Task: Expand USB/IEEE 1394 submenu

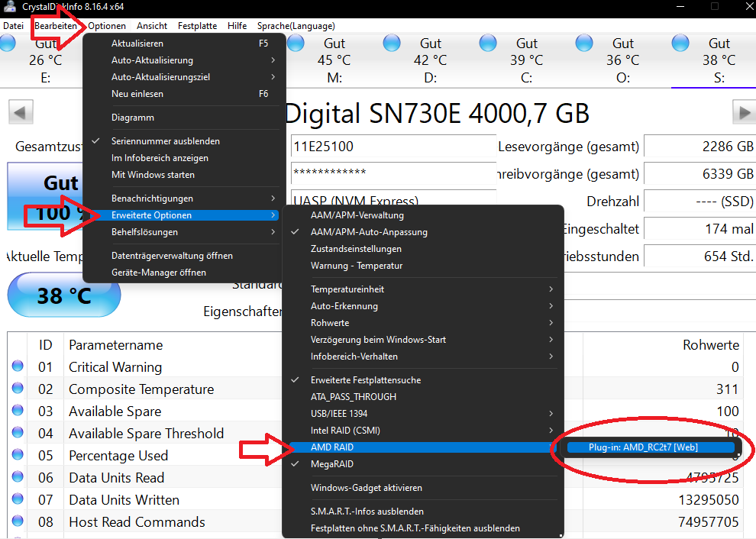Action: click(423, 414)
